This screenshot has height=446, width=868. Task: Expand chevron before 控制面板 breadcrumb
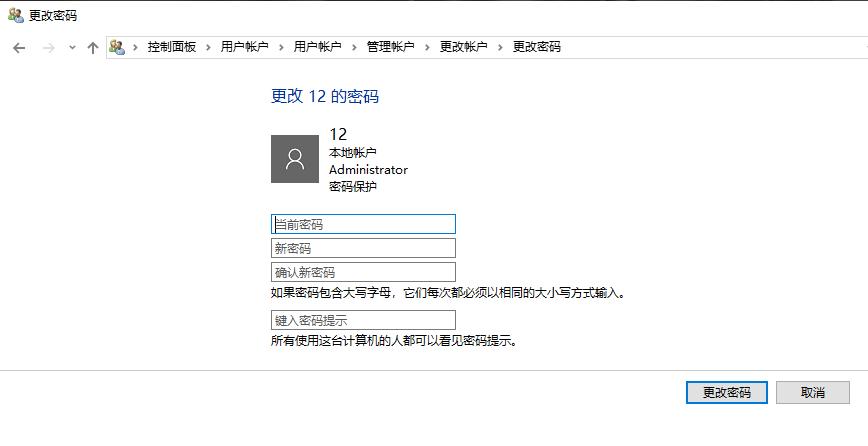click(x=135, y=48)
